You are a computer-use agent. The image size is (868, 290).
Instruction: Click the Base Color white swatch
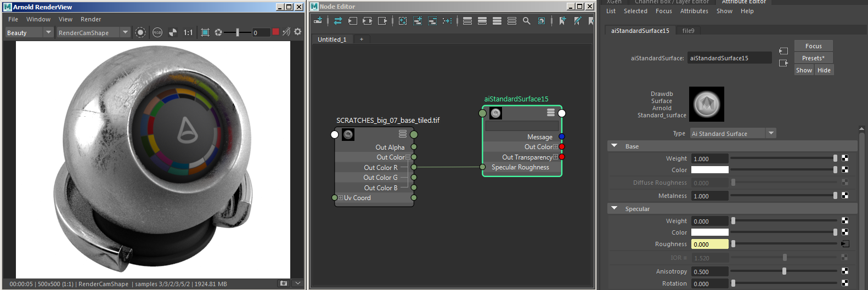[x=710, y=170]
